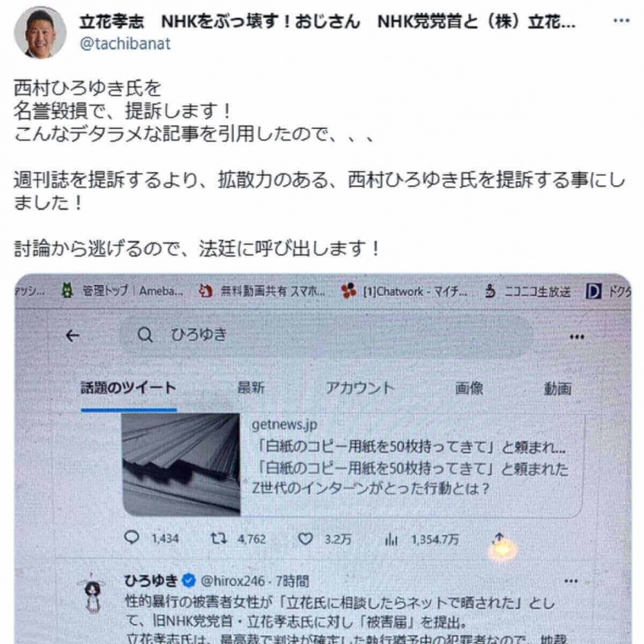This screenshot has height=644, width=644.
Task: Click the magnifying glass search icon
Action: point(145,335)
